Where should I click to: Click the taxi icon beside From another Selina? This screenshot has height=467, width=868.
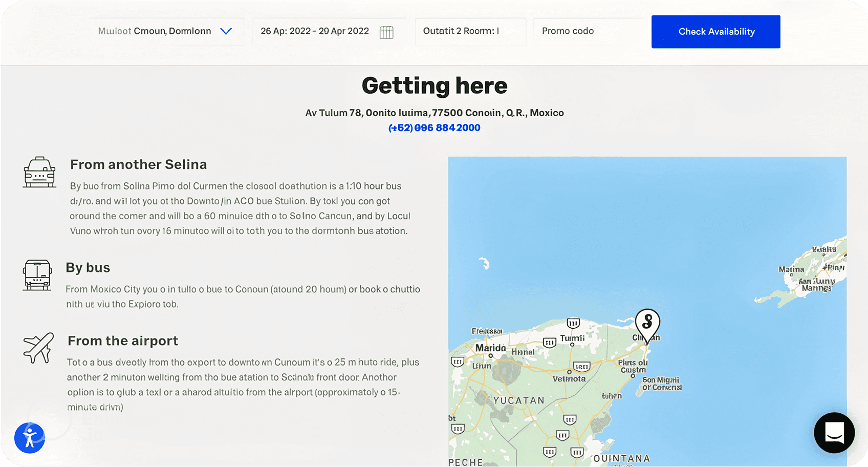pyautogui.click(x=39, y=172)
